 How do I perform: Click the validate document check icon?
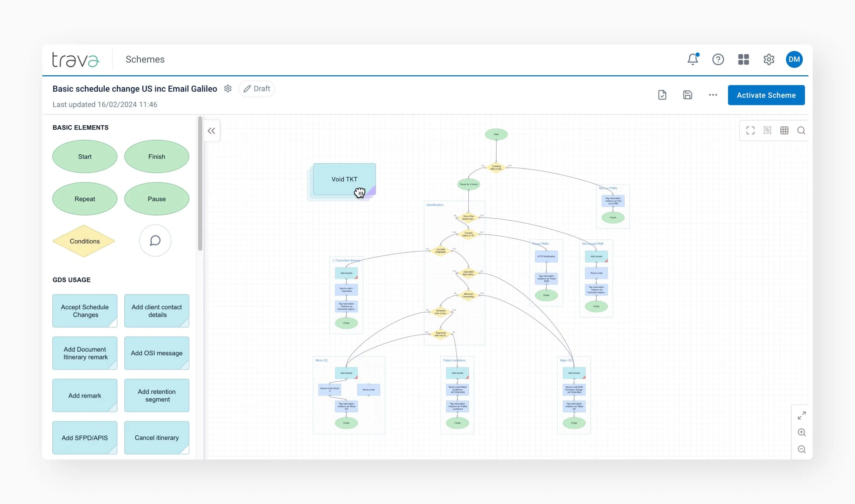662,95
